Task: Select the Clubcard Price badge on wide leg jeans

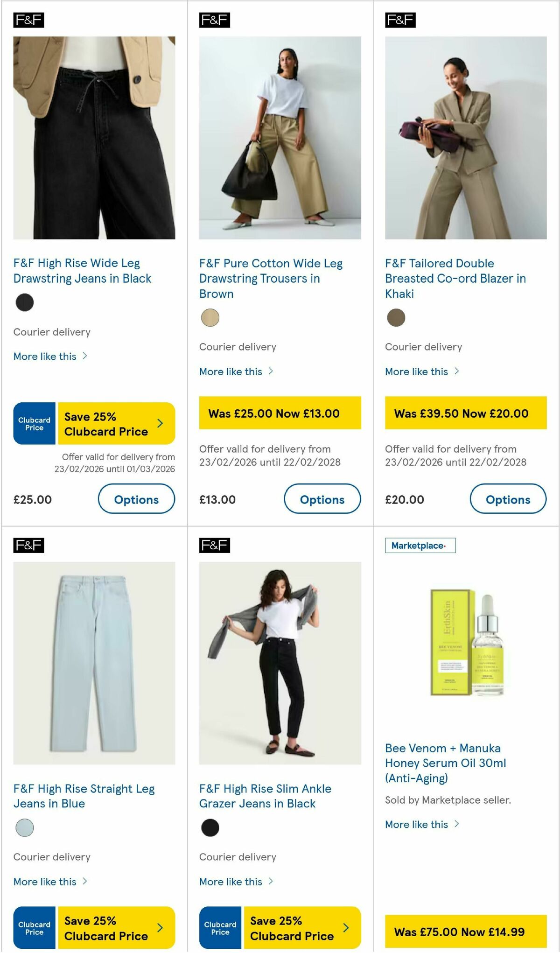Action: point(34,423)
